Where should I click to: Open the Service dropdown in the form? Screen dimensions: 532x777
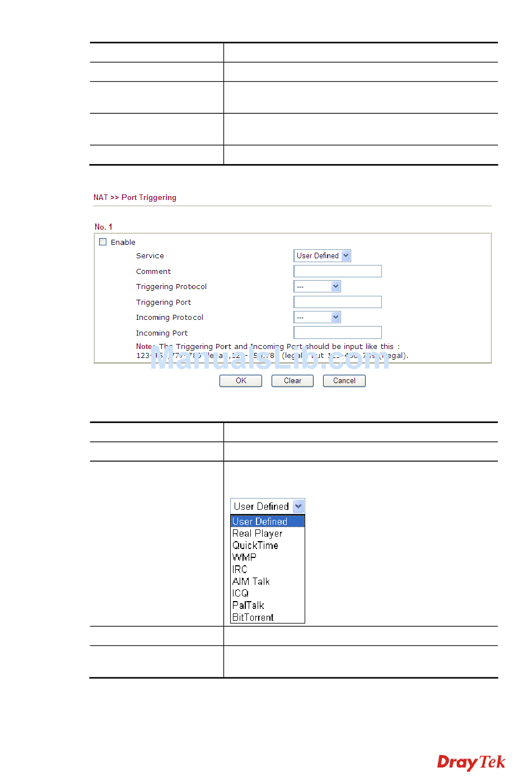322,255
